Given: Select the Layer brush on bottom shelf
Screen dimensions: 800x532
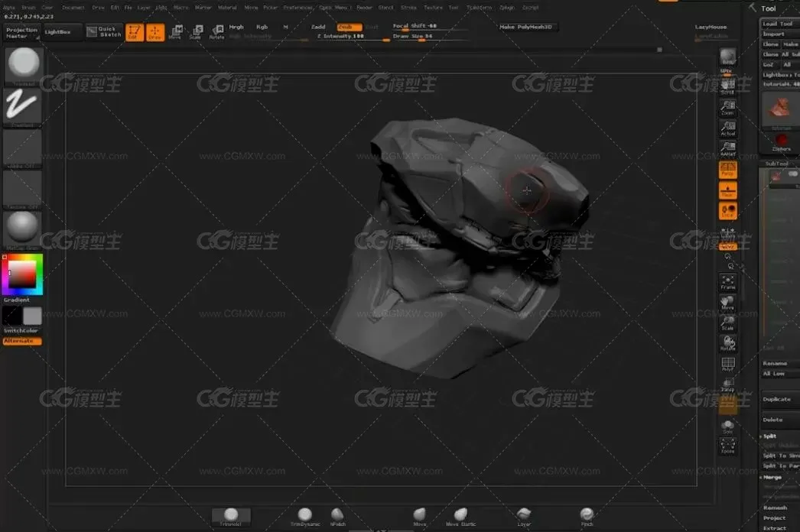Looking at the screenshot, I should 523,517.
